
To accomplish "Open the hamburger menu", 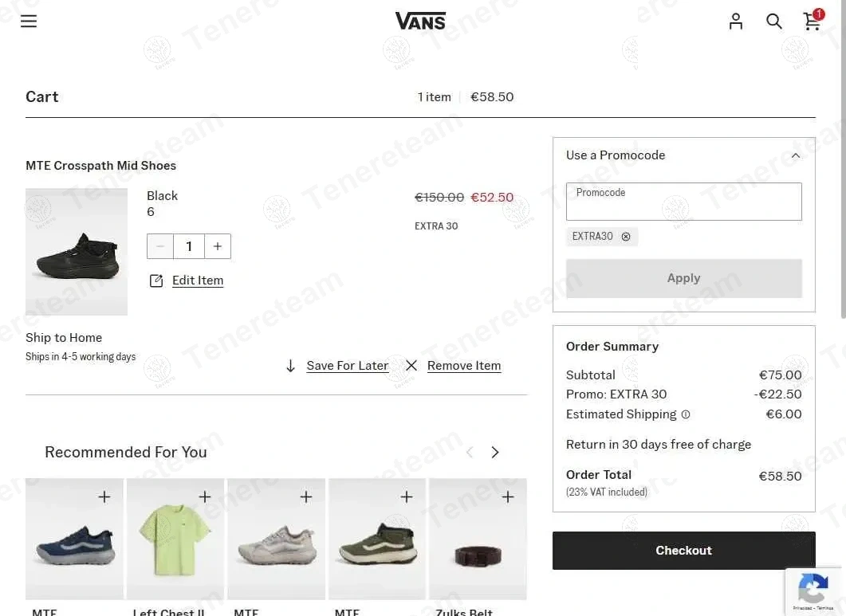I will point(29,22).
